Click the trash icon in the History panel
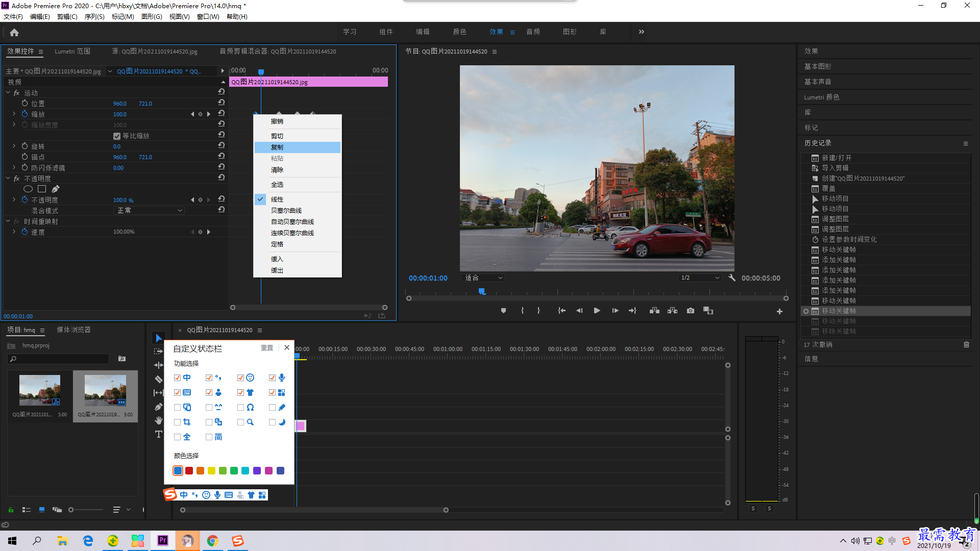Viewport: 980px width, 551px height. (966, 345)
